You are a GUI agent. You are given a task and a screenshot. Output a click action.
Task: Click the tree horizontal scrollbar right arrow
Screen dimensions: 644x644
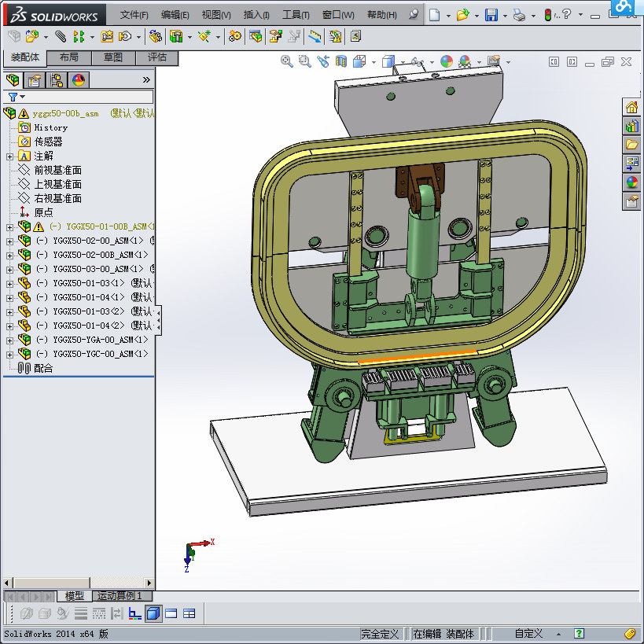pos(149,583)
